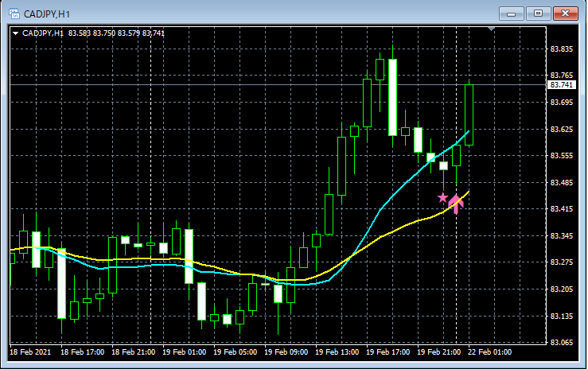Image resolution: width=588 pixels, height=369 pixels.
Task: Click the 83.765 price scale label
Action: pos(562,76)
